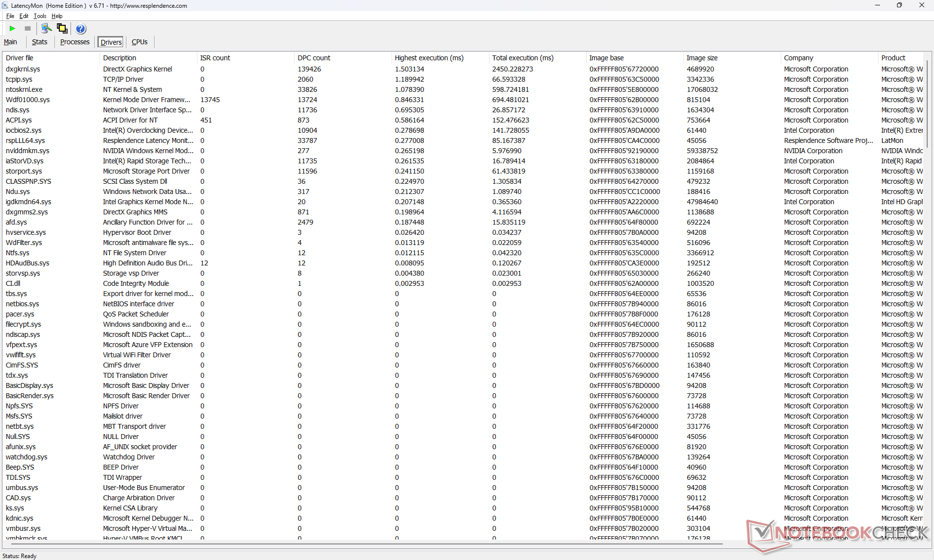The width and height of the screenshot is (934, 560).
Task: Start monitoring with the green play icon
Action: [13, 29]
